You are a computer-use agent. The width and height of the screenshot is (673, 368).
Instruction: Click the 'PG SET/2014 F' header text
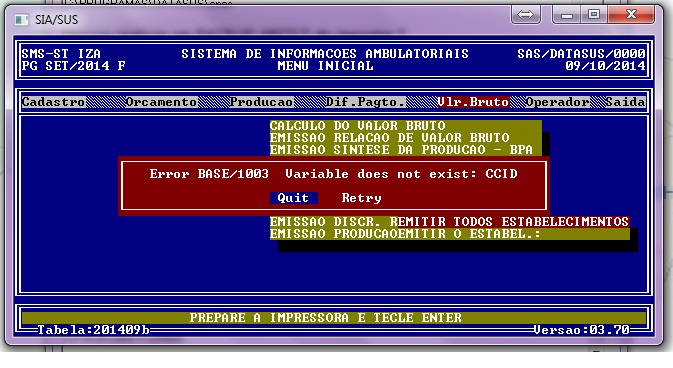(x=73, y=66)
